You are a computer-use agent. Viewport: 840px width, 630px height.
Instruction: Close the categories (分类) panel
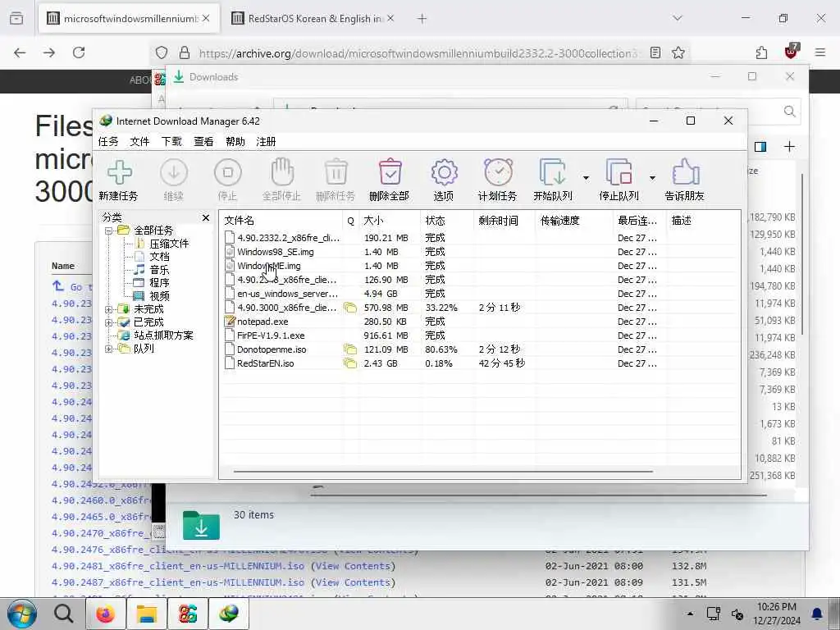206,217
